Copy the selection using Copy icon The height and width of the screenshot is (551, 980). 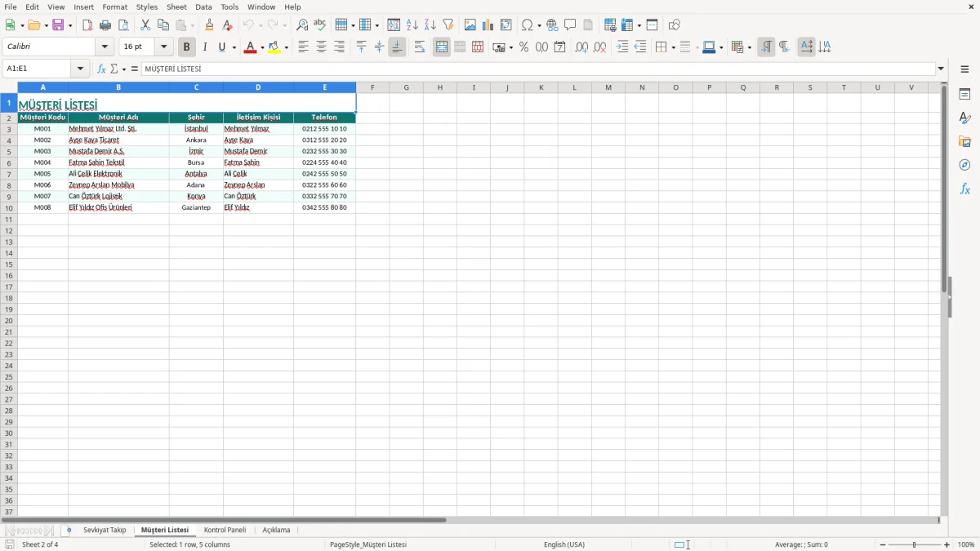click(x=163, y=25)
